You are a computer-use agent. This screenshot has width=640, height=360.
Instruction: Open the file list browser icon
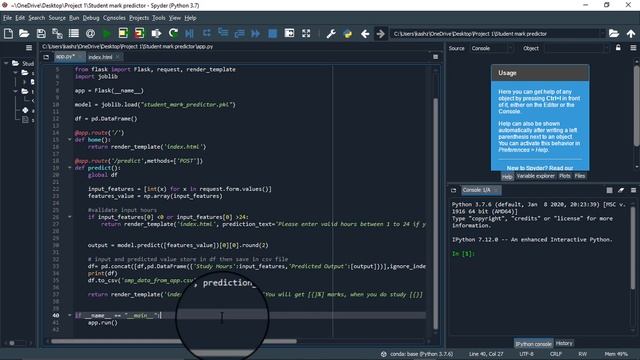tap(74, 33)
